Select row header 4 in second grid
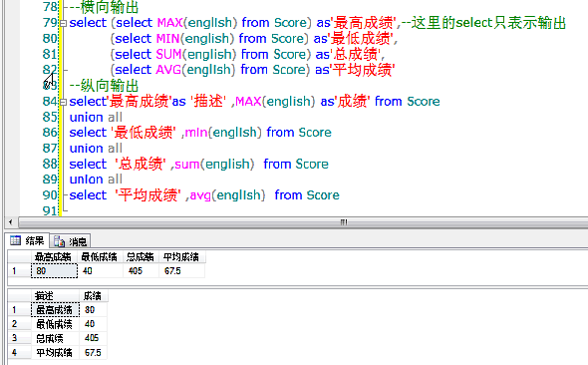Viewport: 588px width, 365px height. point(19,353)
